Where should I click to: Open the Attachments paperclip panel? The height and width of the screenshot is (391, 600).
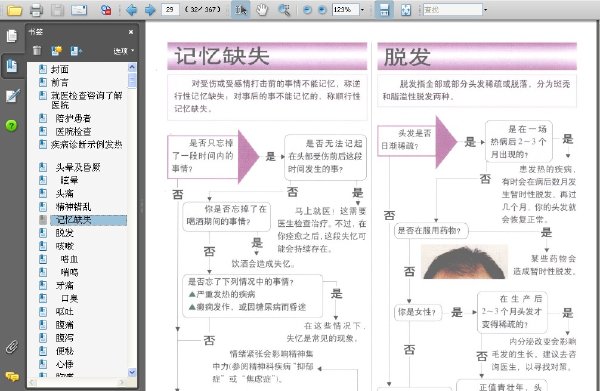click(x=12, y=347)
